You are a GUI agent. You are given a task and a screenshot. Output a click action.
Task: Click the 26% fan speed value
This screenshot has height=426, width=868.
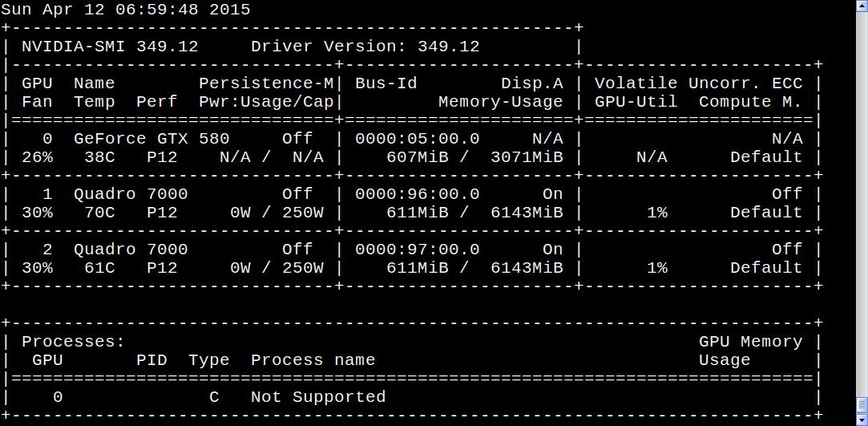37,156
